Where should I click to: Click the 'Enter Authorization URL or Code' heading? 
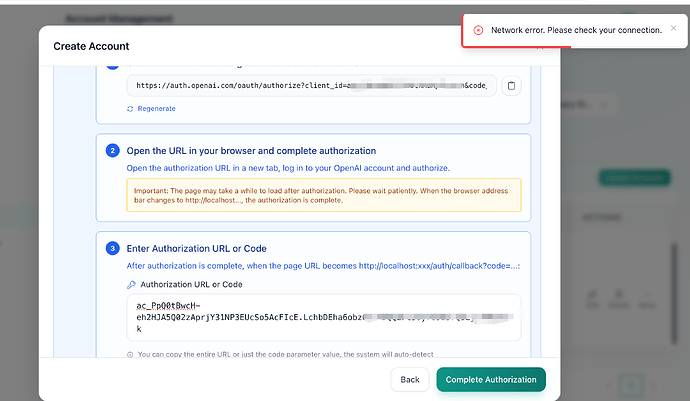tap(197, 249)
